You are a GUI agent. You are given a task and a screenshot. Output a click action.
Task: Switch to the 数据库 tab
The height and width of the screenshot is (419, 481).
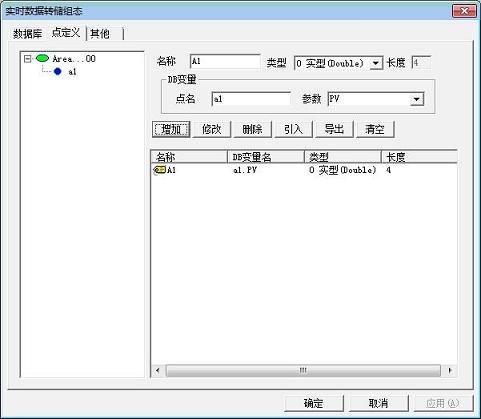[x=28, y=34]
